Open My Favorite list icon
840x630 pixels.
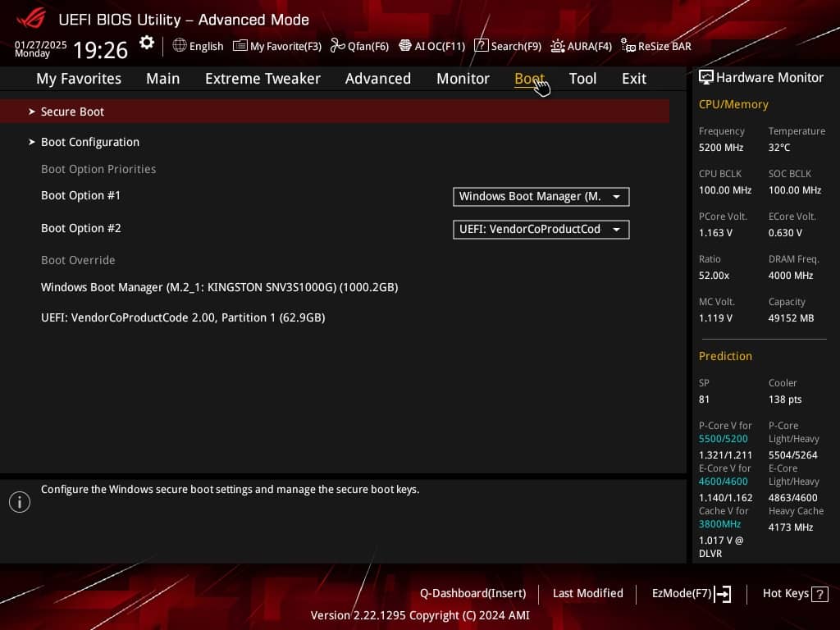click(x=240, y=46)
